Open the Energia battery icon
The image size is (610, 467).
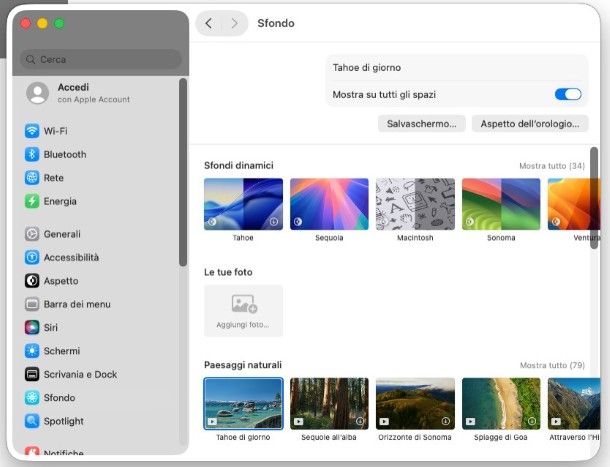click(x=32, y=201)
